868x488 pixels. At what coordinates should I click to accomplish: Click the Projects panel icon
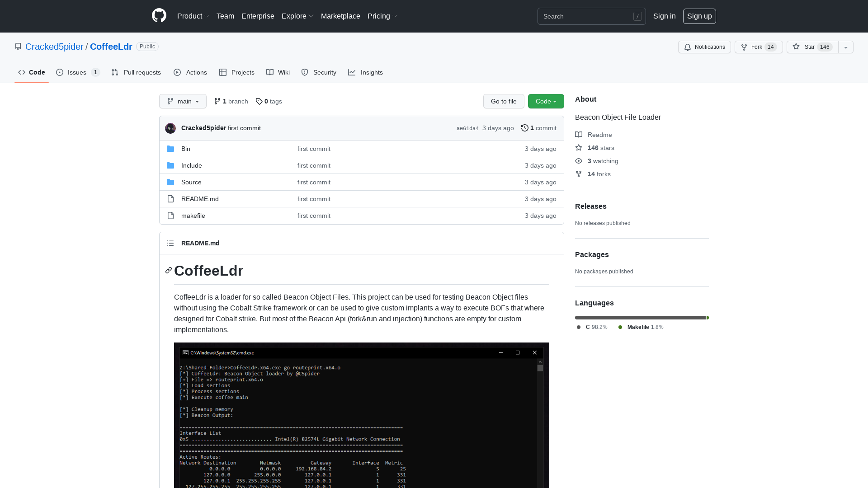[x=222, y=72]
